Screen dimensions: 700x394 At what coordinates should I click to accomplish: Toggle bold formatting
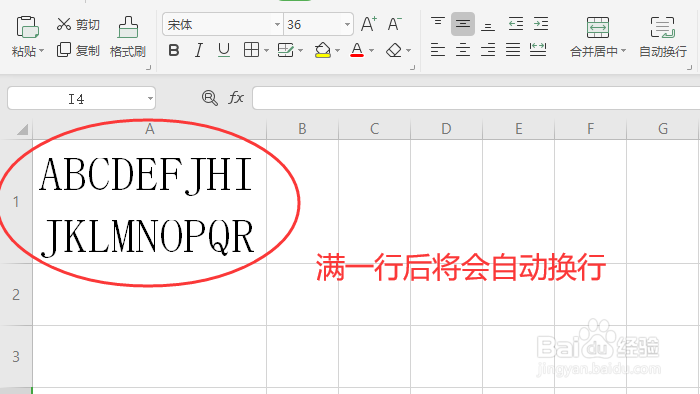click(174, 50)
